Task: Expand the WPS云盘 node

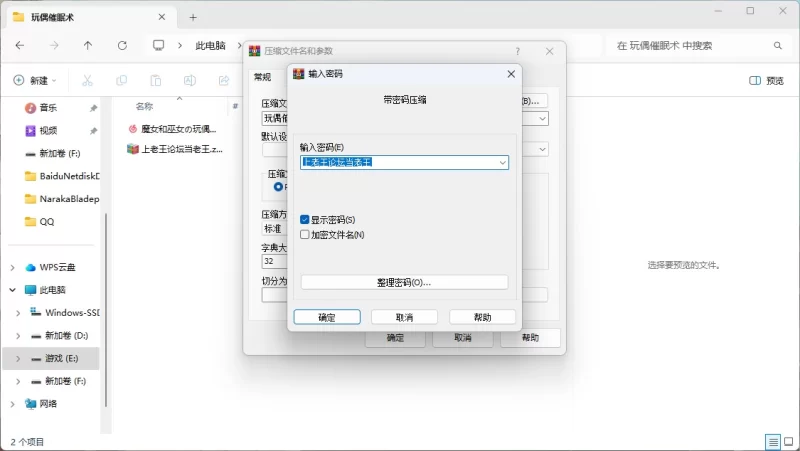Action: 13,267
